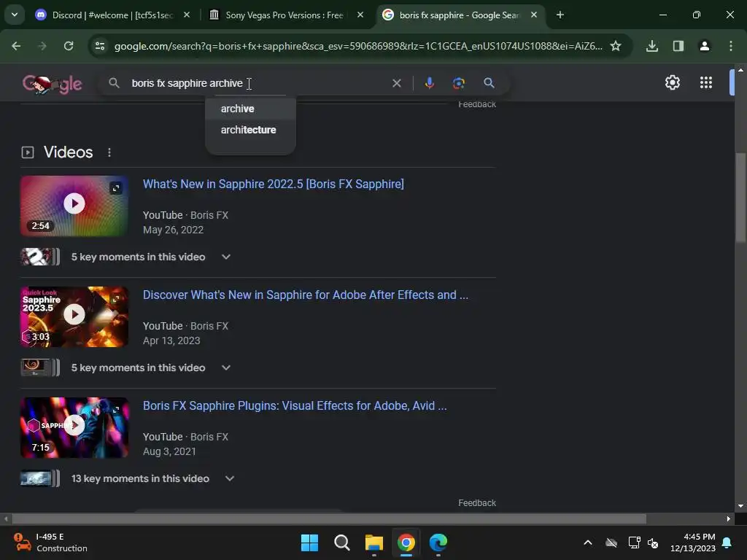Choose the 'architecture' suggestion

251,130
